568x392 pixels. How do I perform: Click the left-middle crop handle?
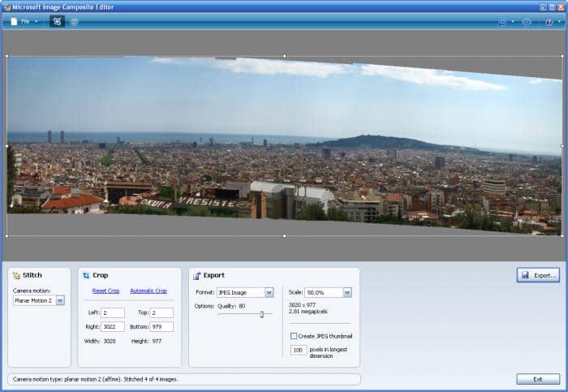[6, 146]
